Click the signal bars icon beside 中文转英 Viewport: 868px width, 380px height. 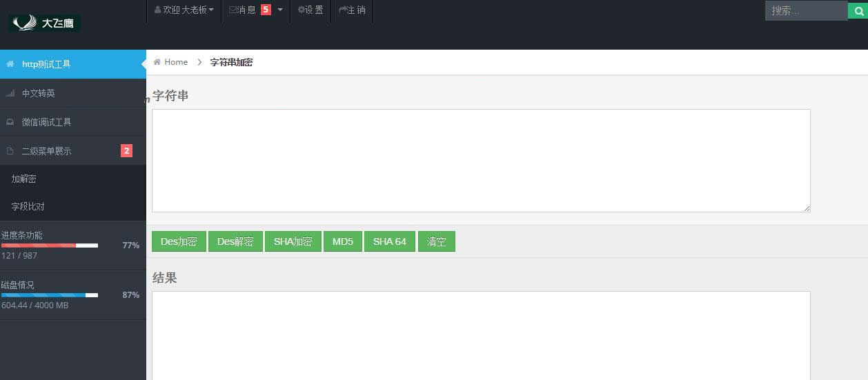pos(10,93)
